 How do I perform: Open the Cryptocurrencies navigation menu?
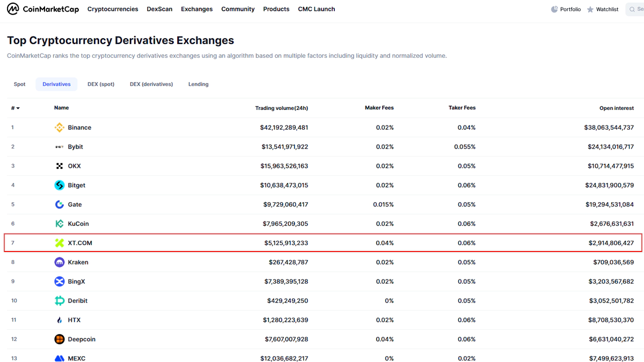pos(113,9)
